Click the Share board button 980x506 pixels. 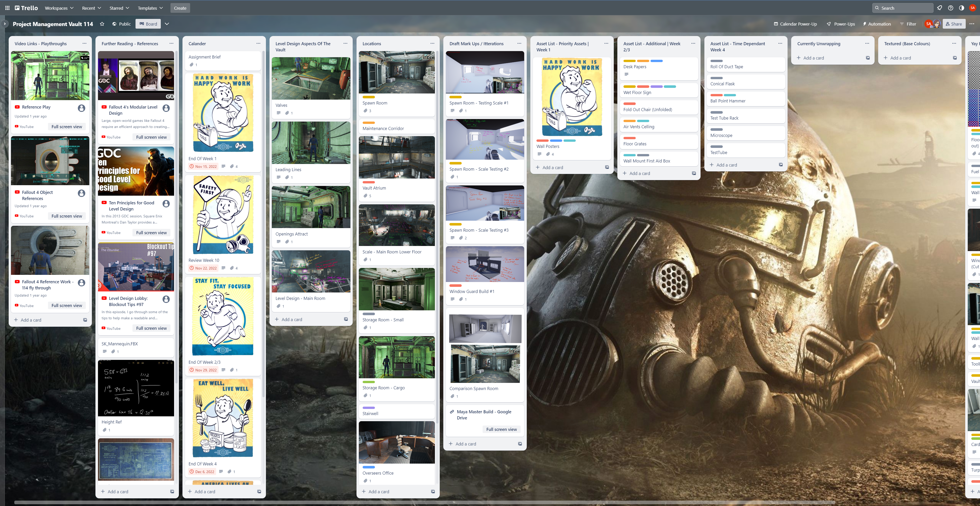tap(954, 24)
